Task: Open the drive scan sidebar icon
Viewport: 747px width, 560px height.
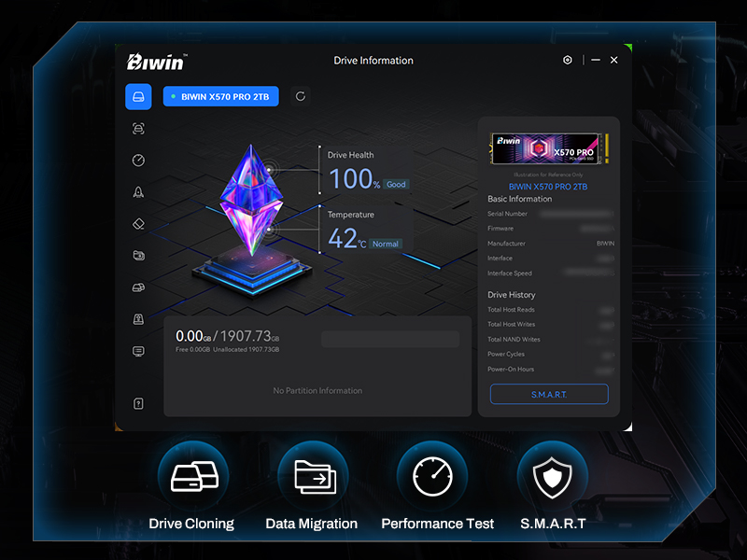Action: 138,129
